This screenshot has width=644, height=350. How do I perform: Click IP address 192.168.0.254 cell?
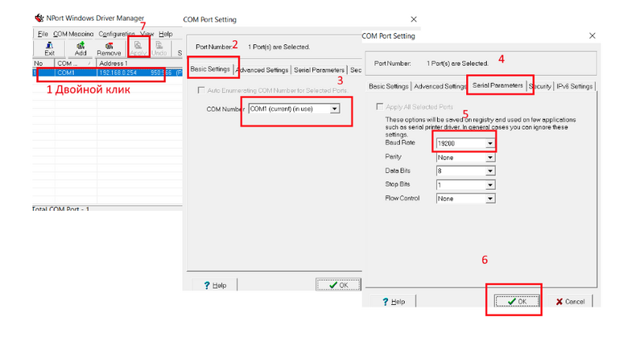118,72
